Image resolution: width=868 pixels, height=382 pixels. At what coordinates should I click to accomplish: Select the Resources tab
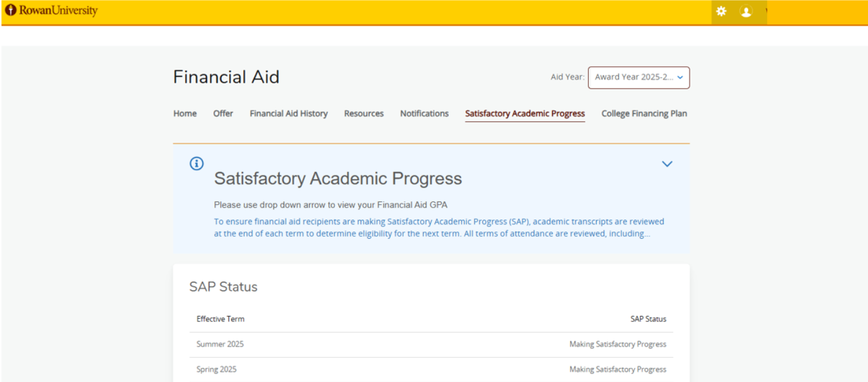tap(364, 113)
